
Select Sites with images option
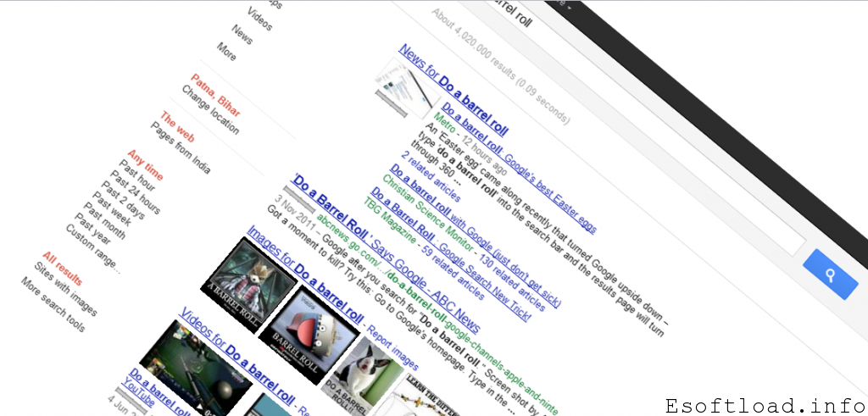(66, 289)
